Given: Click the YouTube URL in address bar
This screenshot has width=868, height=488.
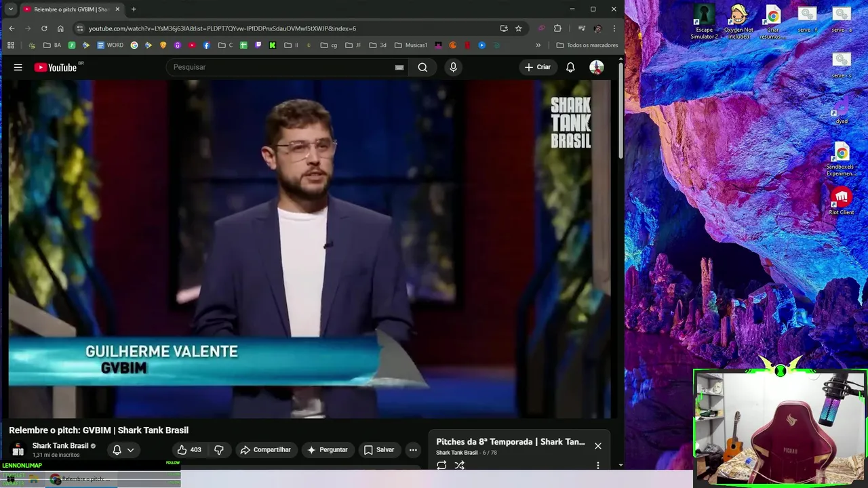Looking at the screenshot, I should [222, 28].
